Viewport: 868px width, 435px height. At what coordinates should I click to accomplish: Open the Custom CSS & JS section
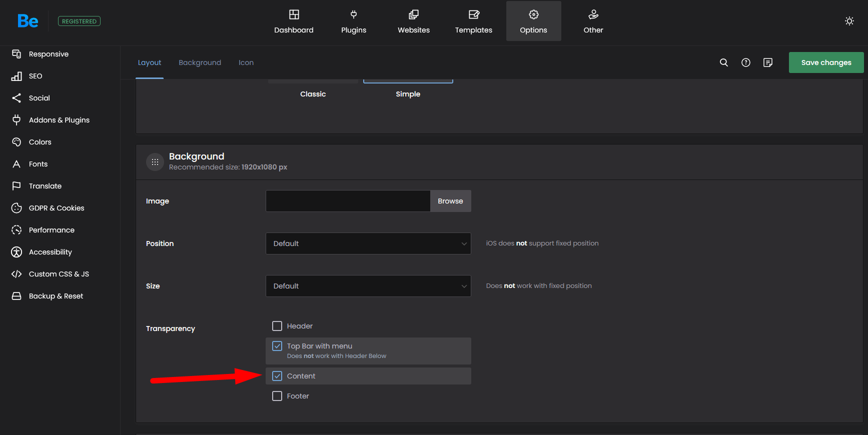(x=60, y=274)
